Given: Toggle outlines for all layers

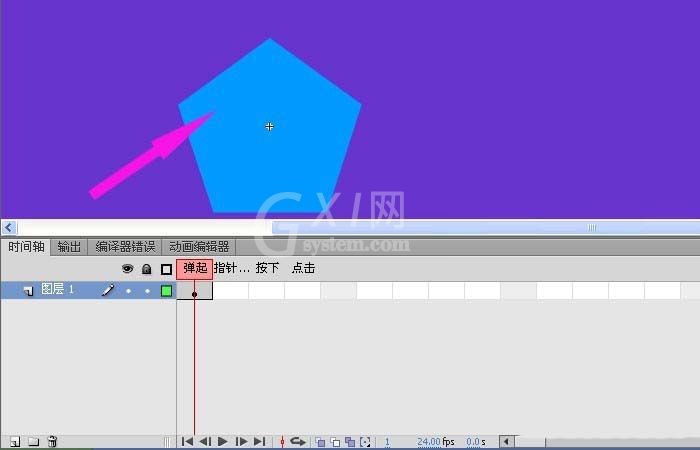Looking at the screenshot, I should [166, 269].
